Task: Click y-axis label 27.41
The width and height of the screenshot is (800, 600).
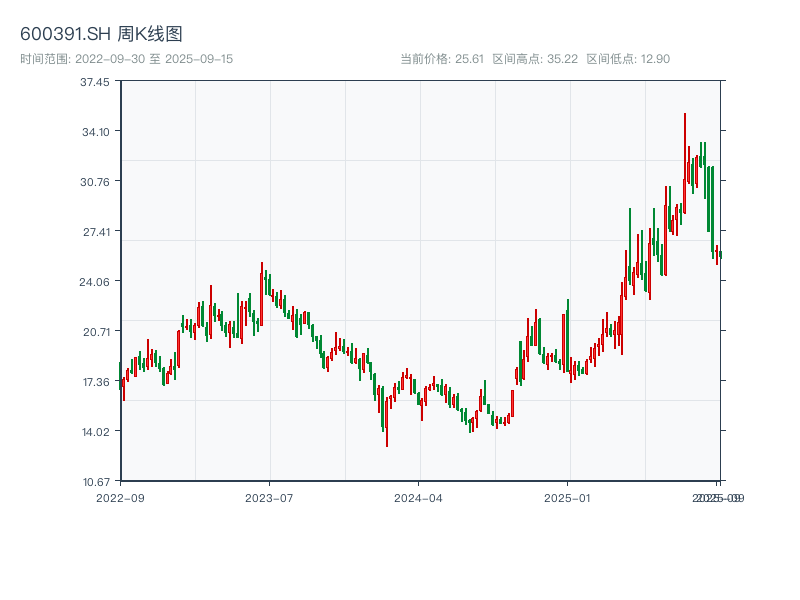Action: [96, 232]
